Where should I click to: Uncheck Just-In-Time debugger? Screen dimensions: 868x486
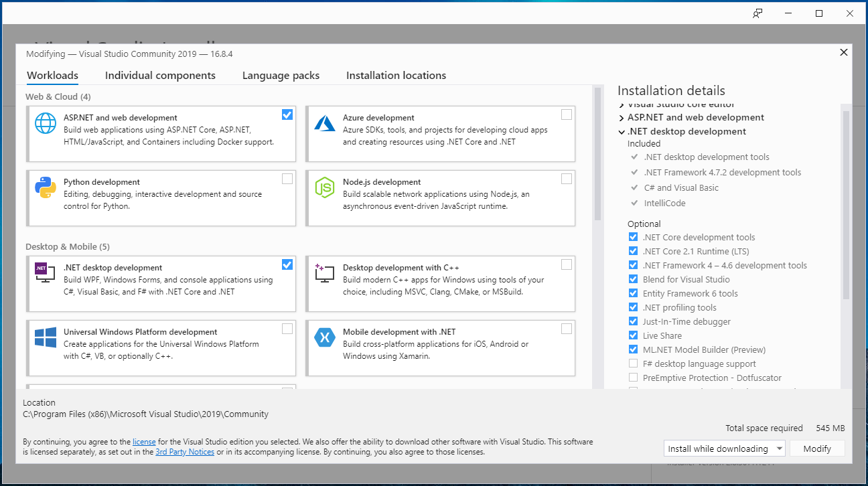tap(633, 321)
